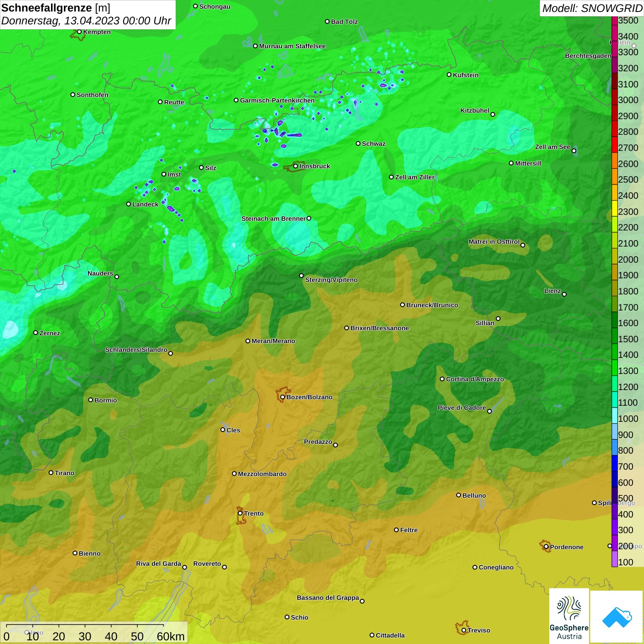The height and width of the screenshot is (644, 644).
Task: Click the Bruneck/Brunico marker dot
Action: pos(402,305)
